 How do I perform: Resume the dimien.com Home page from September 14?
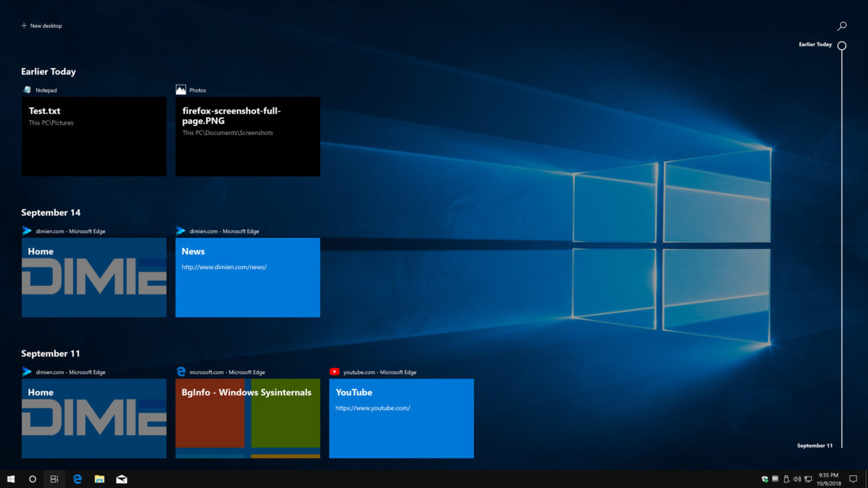94,277
